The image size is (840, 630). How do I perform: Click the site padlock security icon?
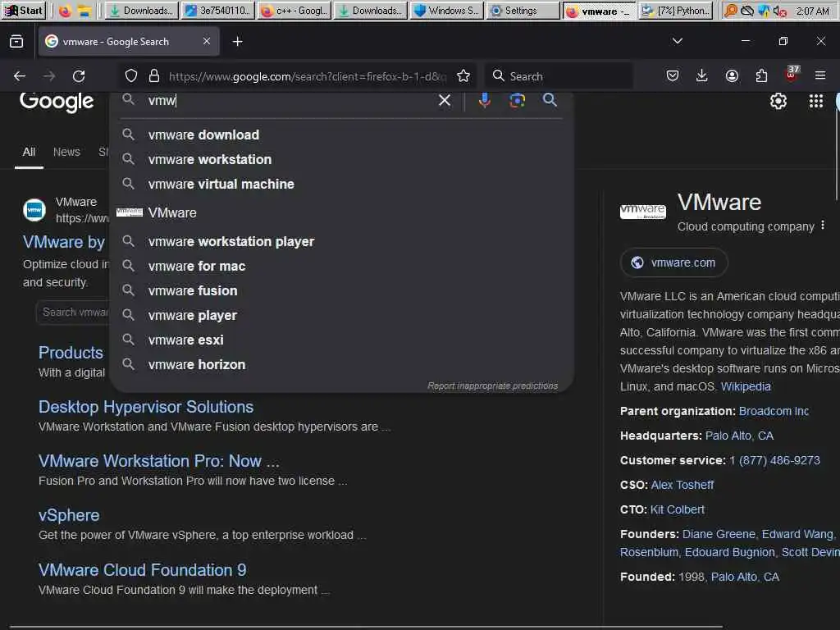pyautogui.click(x=154, y=76)
